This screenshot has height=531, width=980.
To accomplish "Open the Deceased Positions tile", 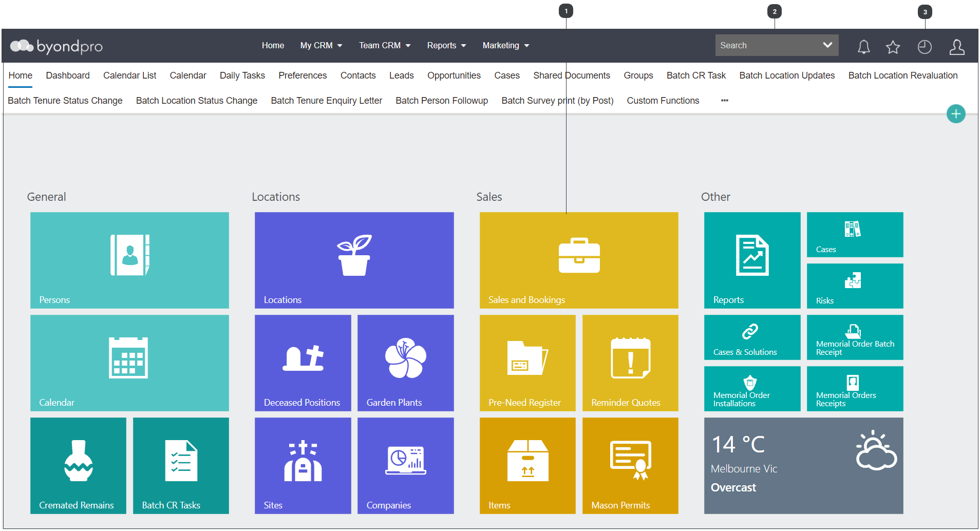I will click(303, 363).
